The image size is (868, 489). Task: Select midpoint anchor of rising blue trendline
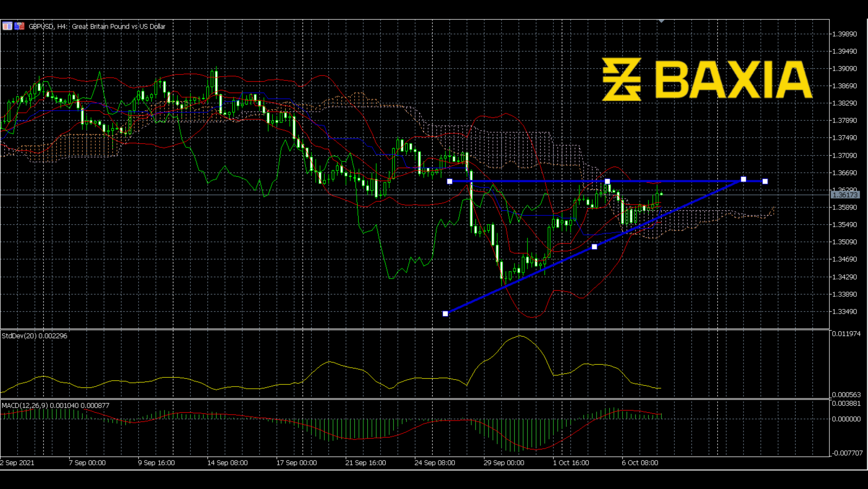(594, 247)
